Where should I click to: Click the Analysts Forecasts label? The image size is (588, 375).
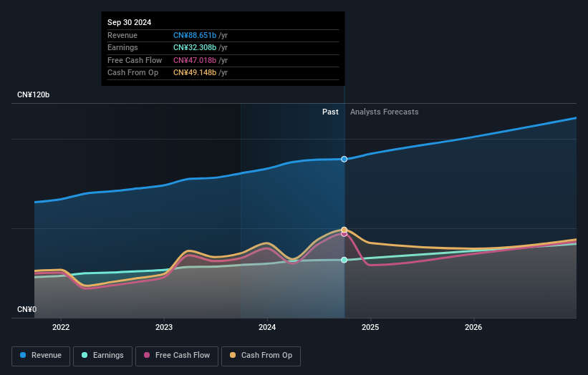385,112
